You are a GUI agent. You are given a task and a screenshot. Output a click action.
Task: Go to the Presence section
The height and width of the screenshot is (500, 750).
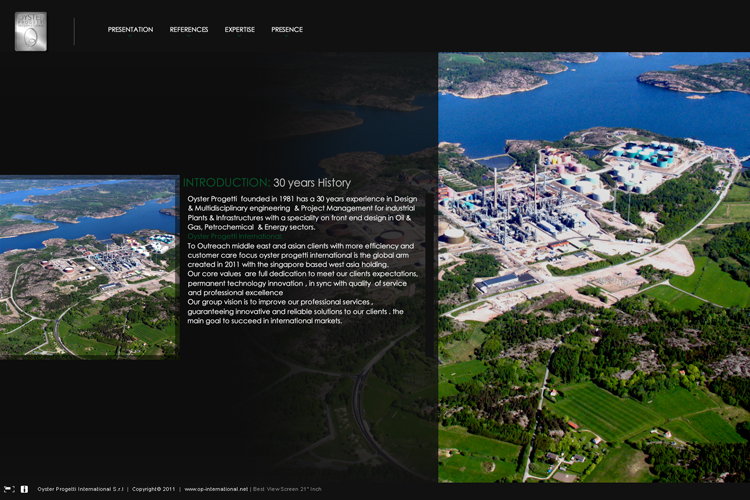pyautogui.click(x=287, y=30)
